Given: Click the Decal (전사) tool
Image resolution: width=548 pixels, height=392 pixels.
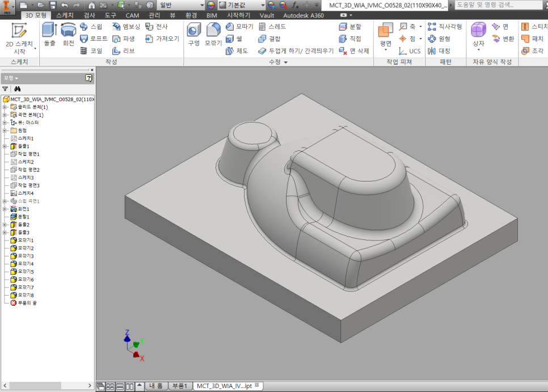Looking at the screenshot, I should [x=157, y=27].
